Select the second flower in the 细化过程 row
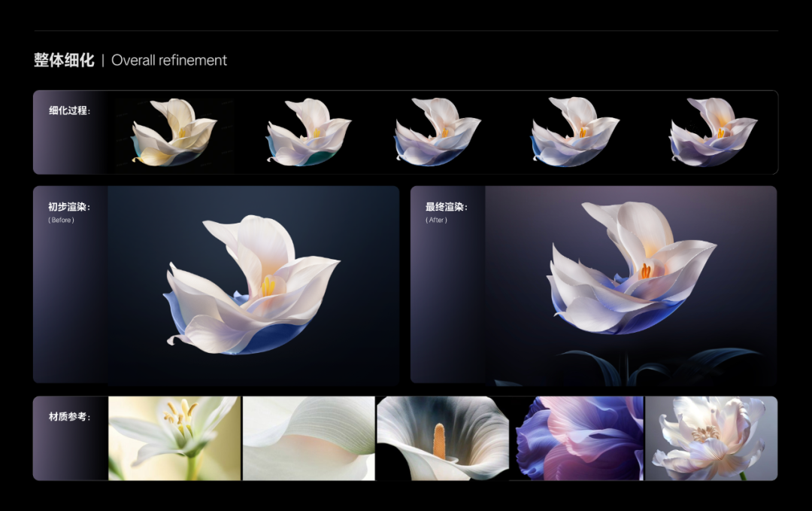This screenshot has width=812, height=511. click(x=309, y=132)
